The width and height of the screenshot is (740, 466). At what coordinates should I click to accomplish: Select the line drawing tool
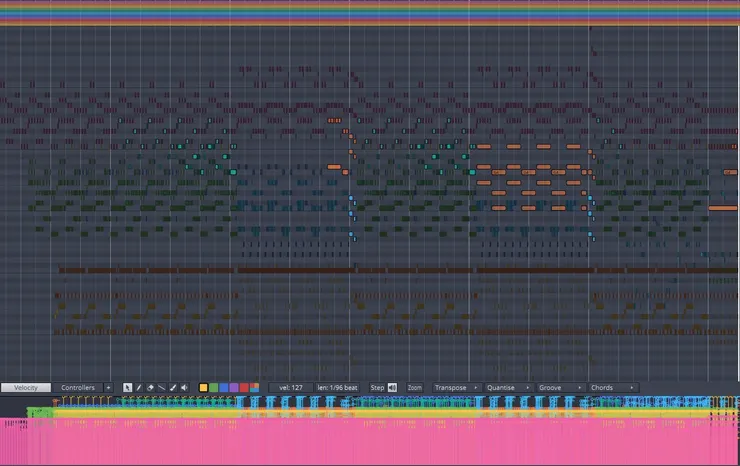click(161, 388)
